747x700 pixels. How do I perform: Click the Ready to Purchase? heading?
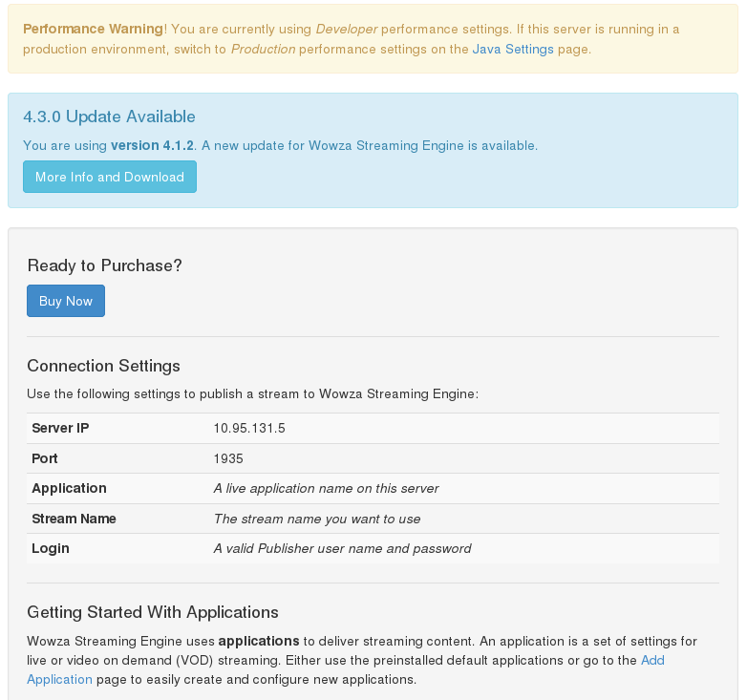coord(104,265)
